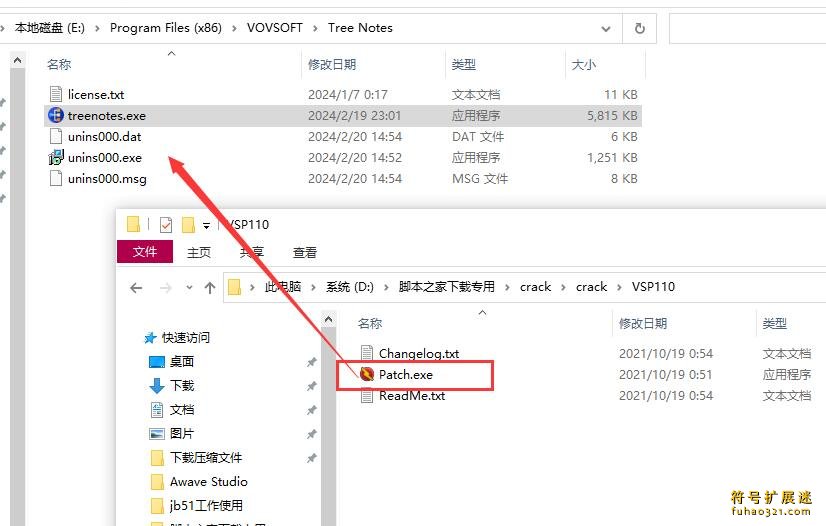
Task: Navigate to VOVSOFT in breadcrumb path
Action: (274, 28)
